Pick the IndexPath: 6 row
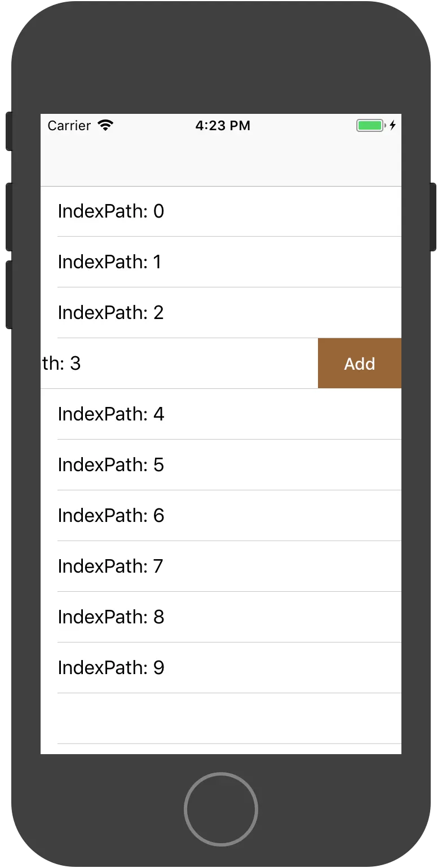This screenshot has width=442, height=868. [x=221, y=516]
